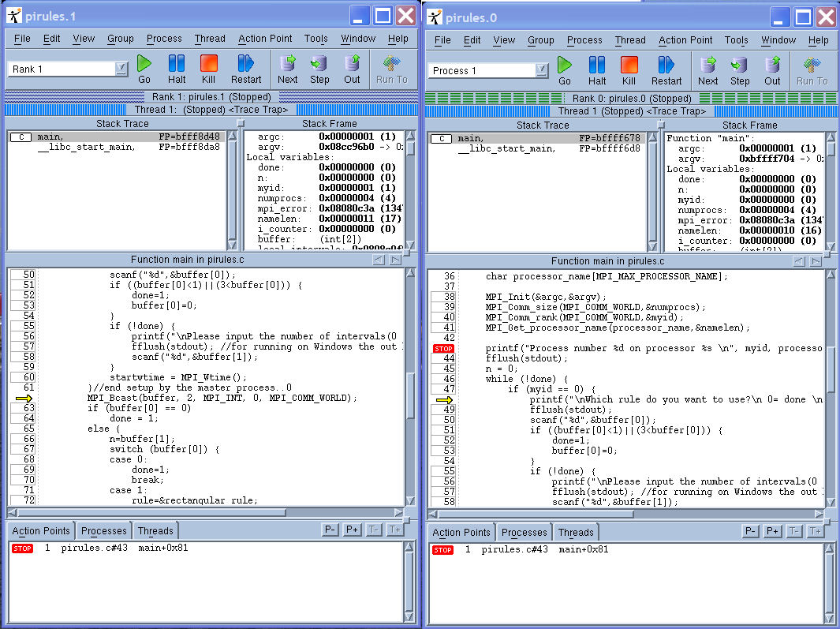Click the Kill icon in pirules.1 window
Viewport: 840px width, 629px height.
tap(208, 68)
